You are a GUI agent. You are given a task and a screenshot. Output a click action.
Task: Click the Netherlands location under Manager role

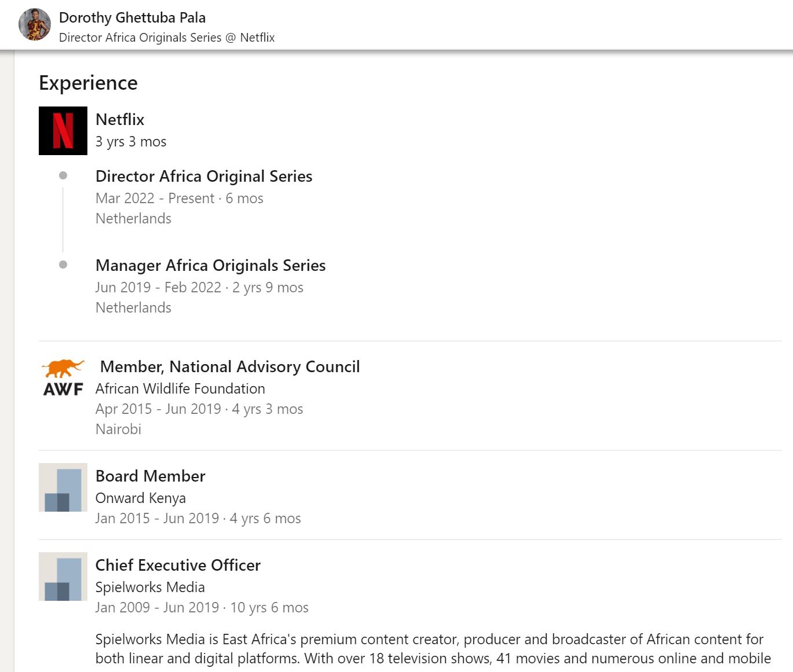tap(133, 307)
